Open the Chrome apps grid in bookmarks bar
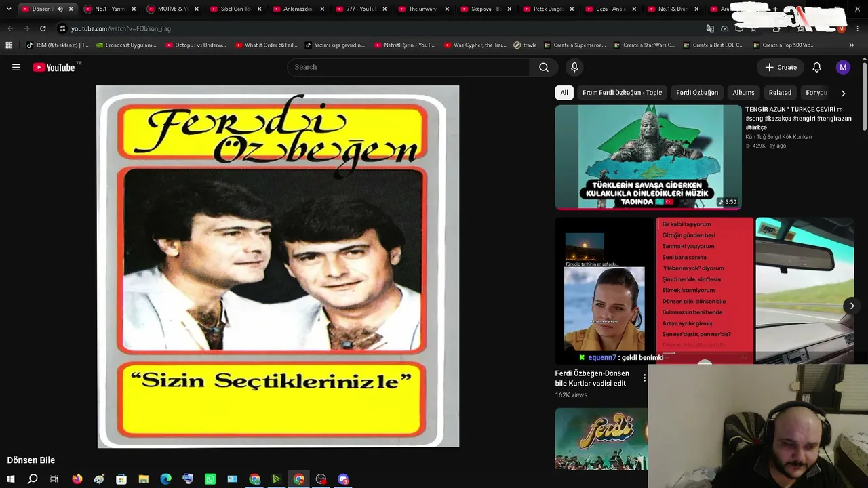Image resolution: width=868 pixels, height=488 pixels. click(x=9, y=45)
